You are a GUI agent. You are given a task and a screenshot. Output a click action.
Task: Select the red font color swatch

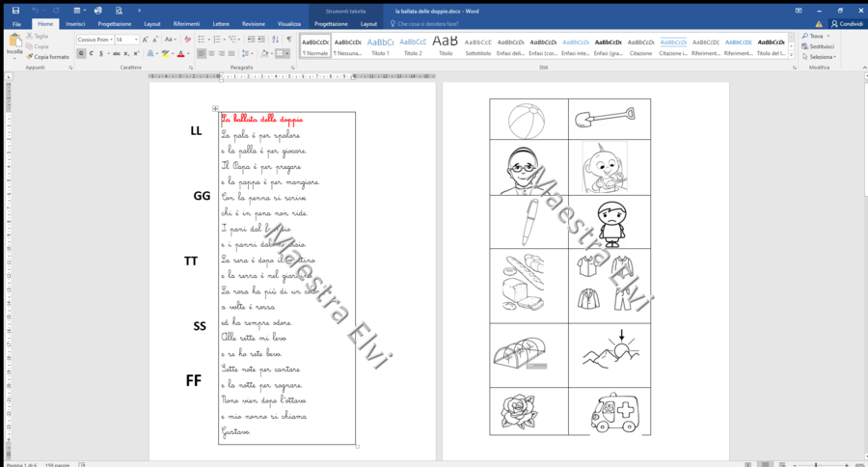[180, 54]
